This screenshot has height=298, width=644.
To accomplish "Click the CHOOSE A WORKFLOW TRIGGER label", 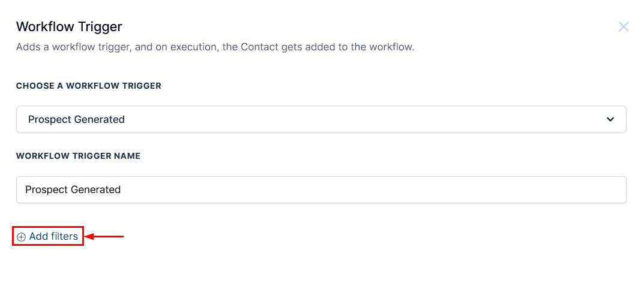I will pyautogui.click(x=89, y=86).
